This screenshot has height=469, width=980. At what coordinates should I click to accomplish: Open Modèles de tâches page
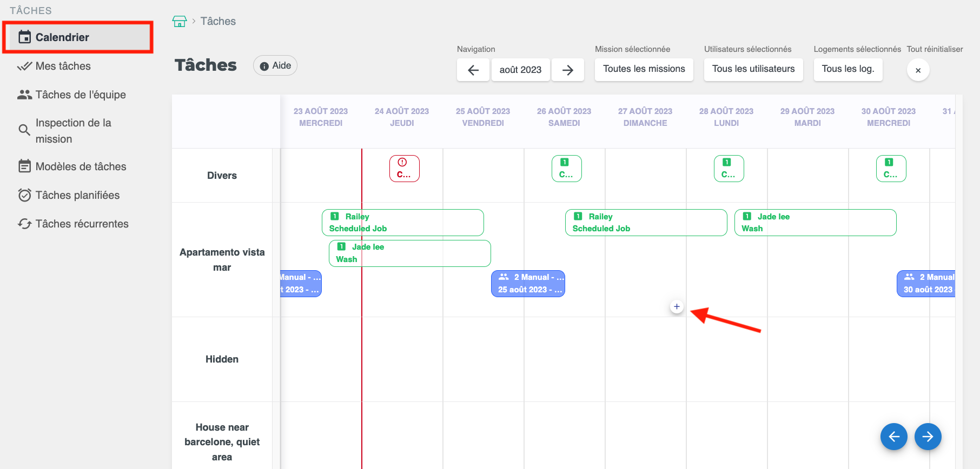pyautogui.click(x=81, y=166)
